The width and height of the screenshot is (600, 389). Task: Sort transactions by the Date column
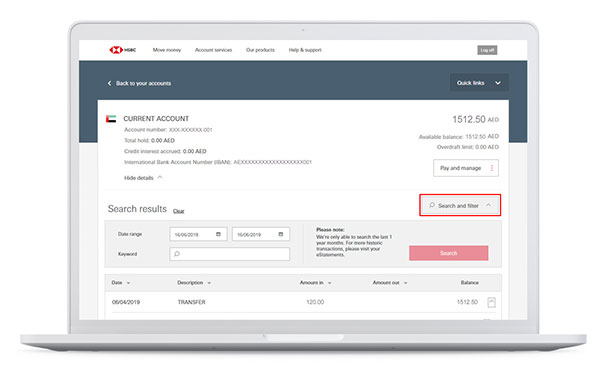coord(121,283)
